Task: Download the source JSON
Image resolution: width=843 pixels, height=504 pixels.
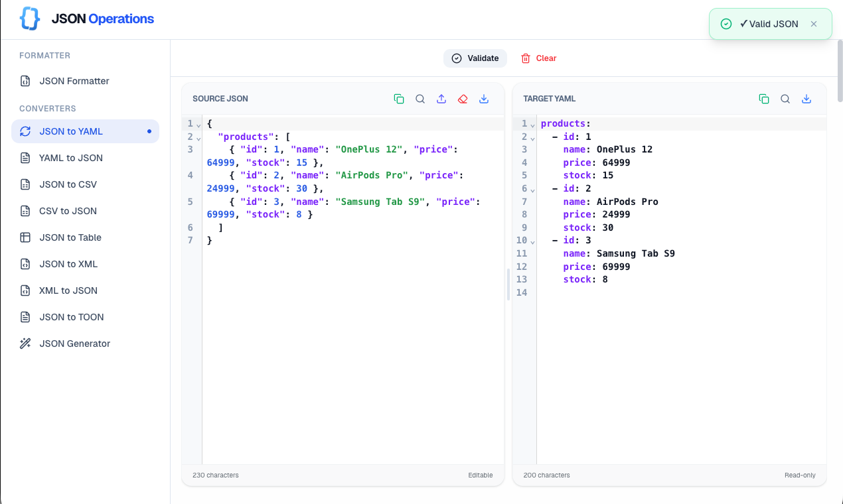Action: point(484,98)
